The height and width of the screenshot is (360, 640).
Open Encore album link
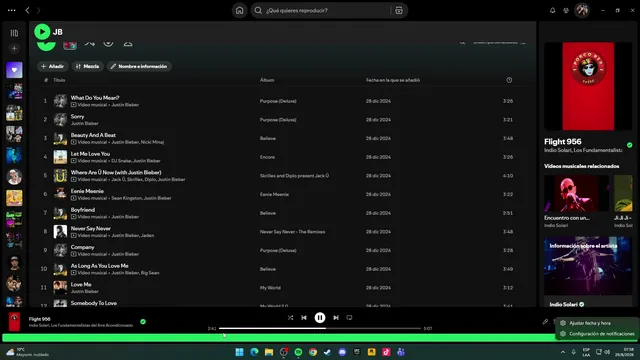coord(267,157)
